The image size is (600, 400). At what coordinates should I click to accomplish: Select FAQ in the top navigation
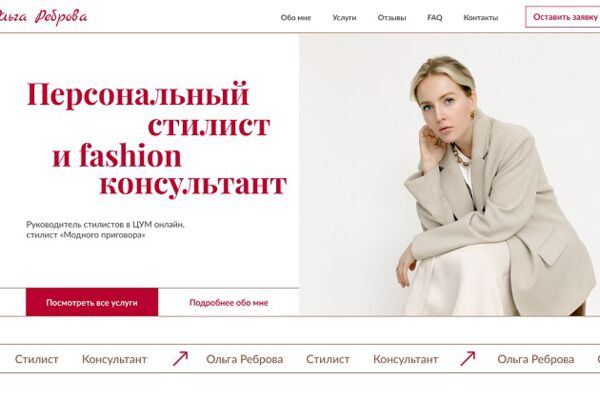point(435,18)
